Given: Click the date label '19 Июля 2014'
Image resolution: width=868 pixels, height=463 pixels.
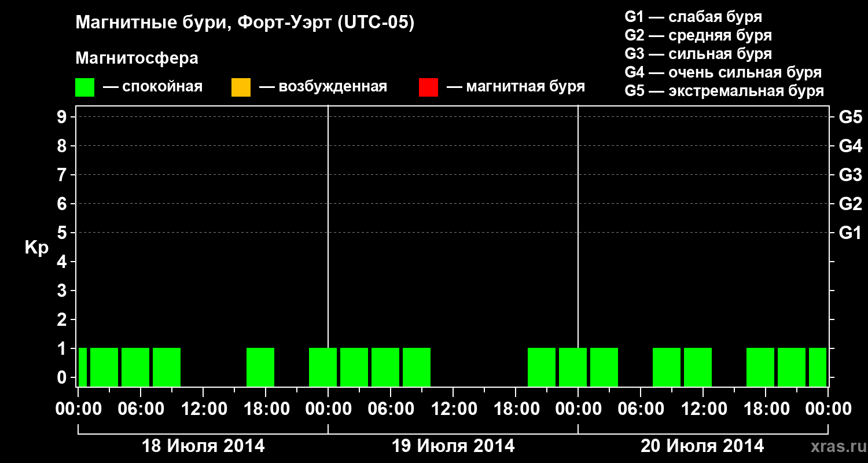Looking at the screenshot, I should (453, 446).
